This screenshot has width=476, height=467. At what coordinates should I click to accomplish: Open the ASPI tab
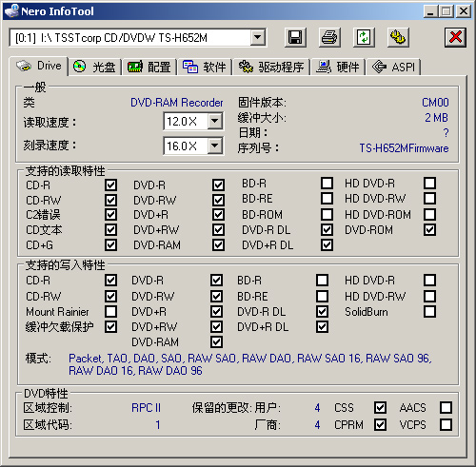(393, 67)
